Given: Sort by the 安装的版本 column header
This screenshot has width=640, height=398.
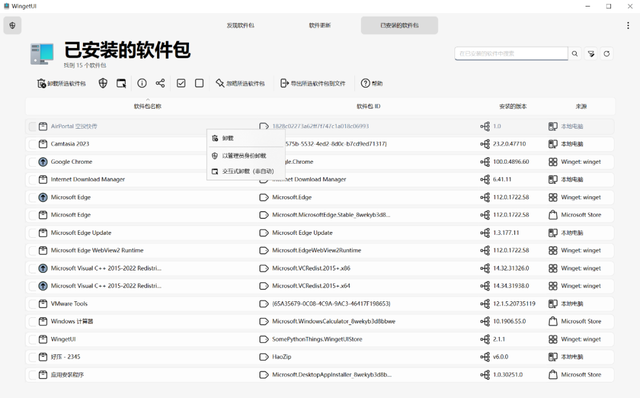Looking at the screenshot, I should click(513, 106).
